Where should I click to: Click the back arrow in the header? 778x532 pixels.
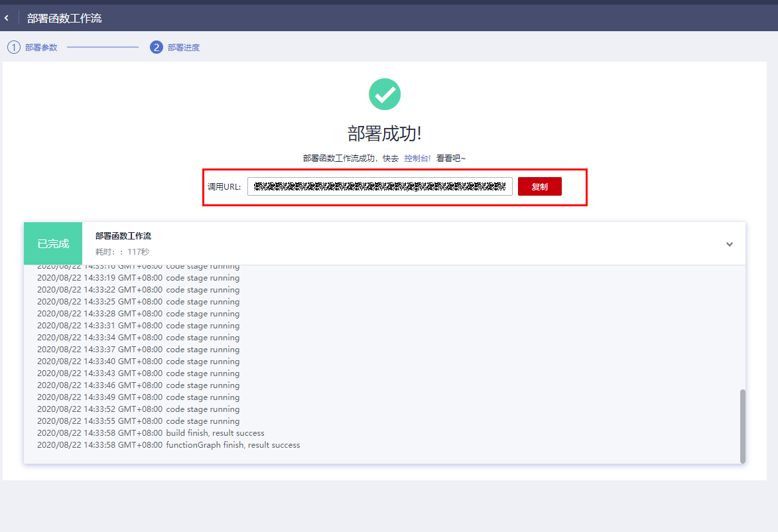pos(7,18)
